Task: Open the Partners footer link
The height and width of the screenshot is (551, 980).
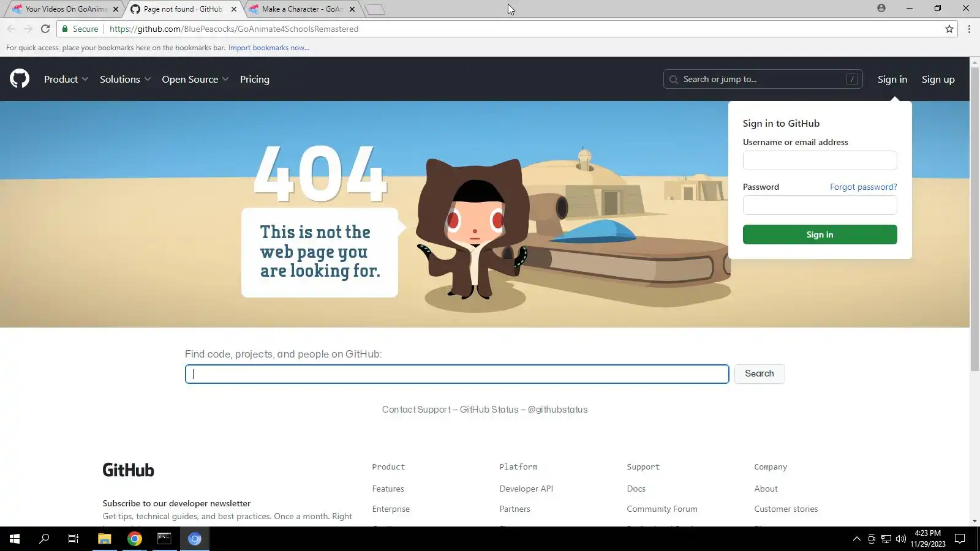Action: pyautogui.click(x=514, y=509)
